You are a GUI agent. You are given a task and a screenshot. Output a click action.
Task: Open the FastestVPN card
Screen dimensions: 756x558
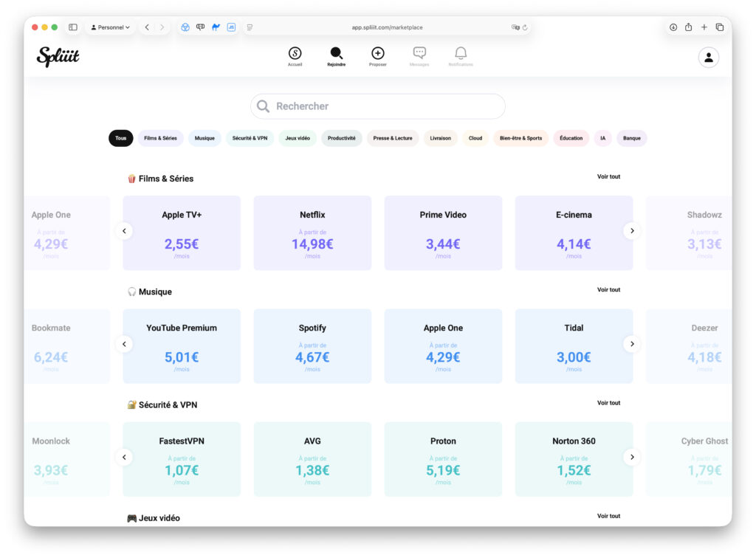pyautogui.click(x=182, y=460)
